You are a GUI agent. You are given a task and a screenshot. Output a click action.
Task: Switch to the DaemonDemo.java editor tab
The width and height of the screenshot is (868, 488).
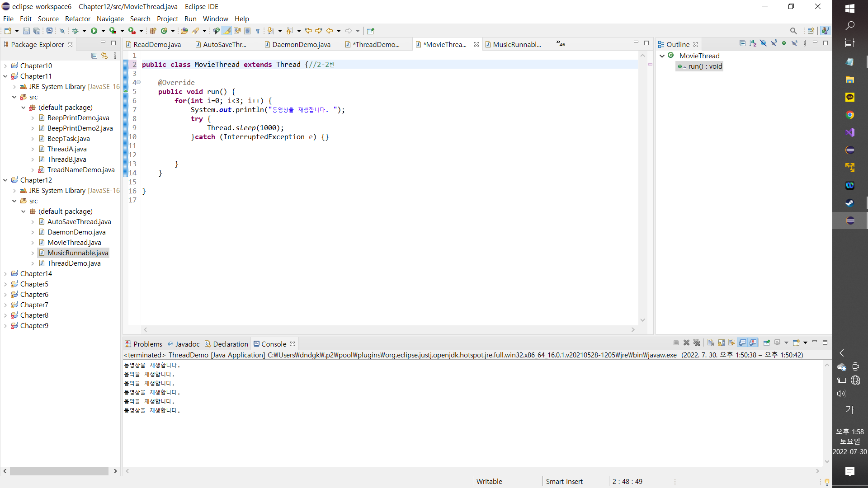301,44
